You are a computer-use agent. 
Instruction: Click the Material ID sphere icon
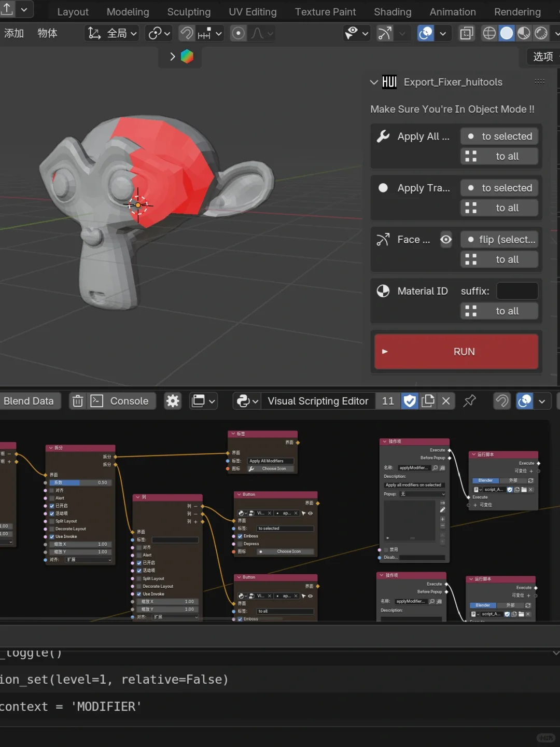(x=383, y=291)
